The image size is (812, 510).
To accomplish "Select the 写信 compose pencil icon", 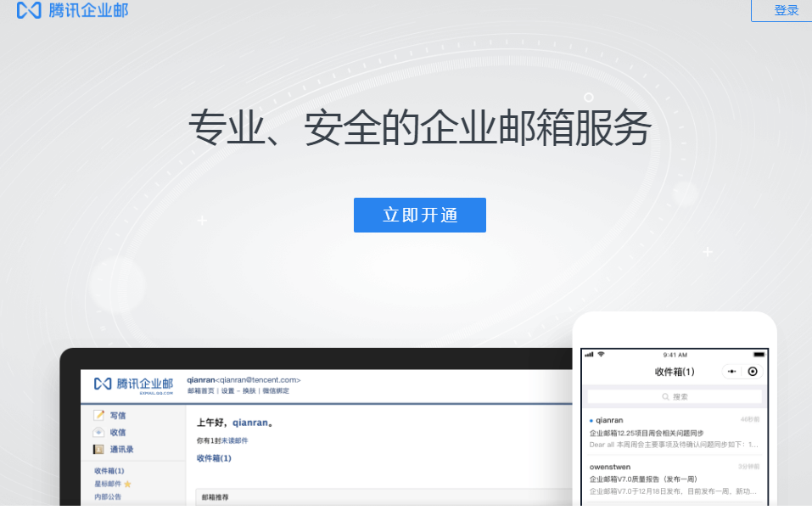I will pos(100,415).
